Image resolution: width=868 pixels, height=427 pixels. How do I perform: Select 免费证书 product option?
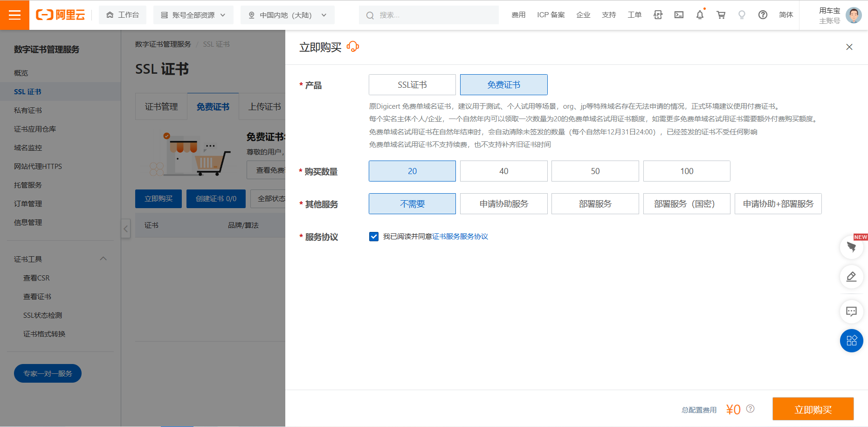point(503,85)
